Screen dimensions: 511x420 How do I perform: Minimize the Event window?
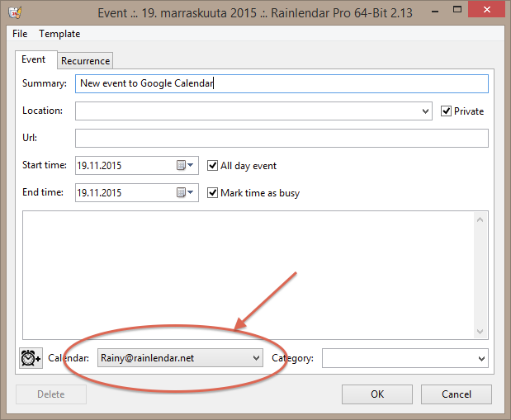[x=435, y=12]
